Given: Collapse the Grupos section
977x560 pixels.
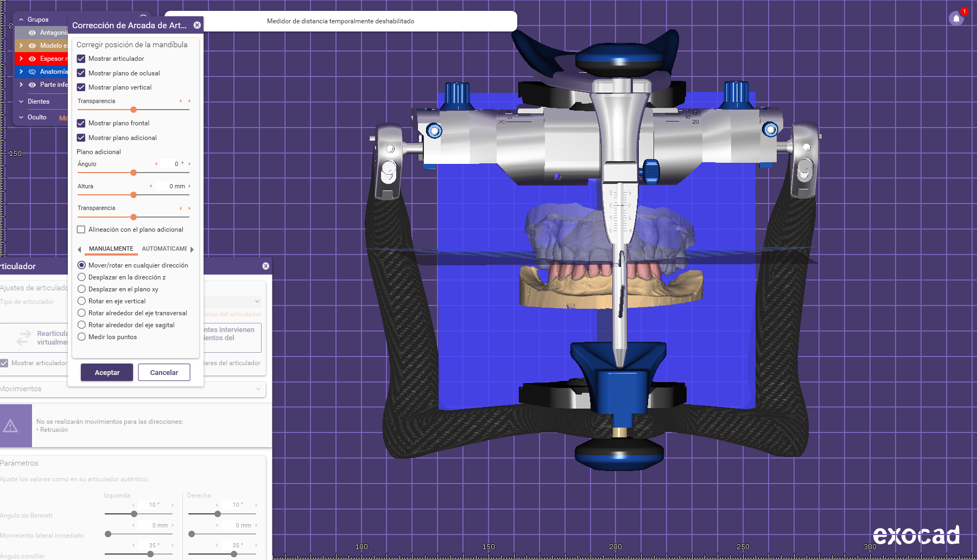Looking at the screenshot, I should pyautogui.click(x=21, y=20).
